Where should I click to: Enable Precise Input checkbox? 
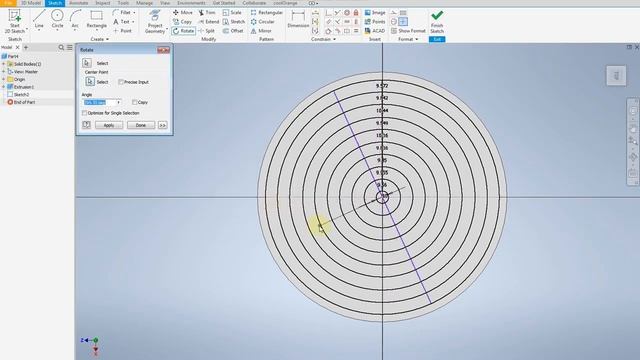point(121,82)
